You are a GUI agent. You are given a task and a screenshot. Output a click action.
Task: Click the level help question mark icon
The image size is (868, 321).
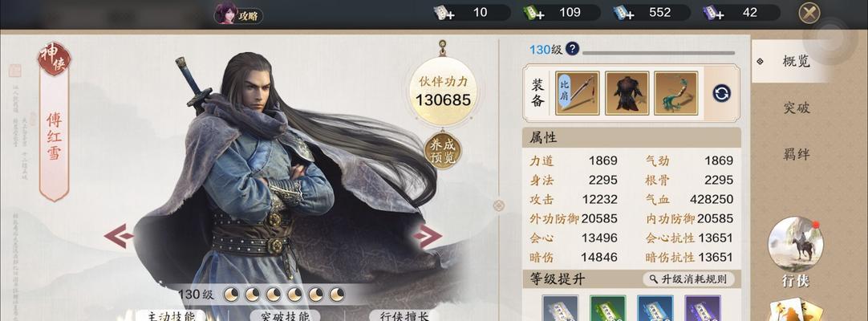click(x=573, y=49)
